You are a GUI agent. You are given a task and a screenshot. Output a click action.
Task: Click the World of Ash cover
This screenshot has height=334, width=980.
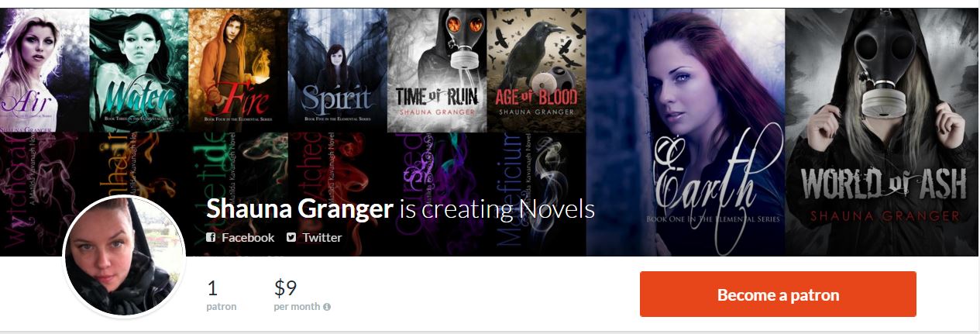click(882, 132)
